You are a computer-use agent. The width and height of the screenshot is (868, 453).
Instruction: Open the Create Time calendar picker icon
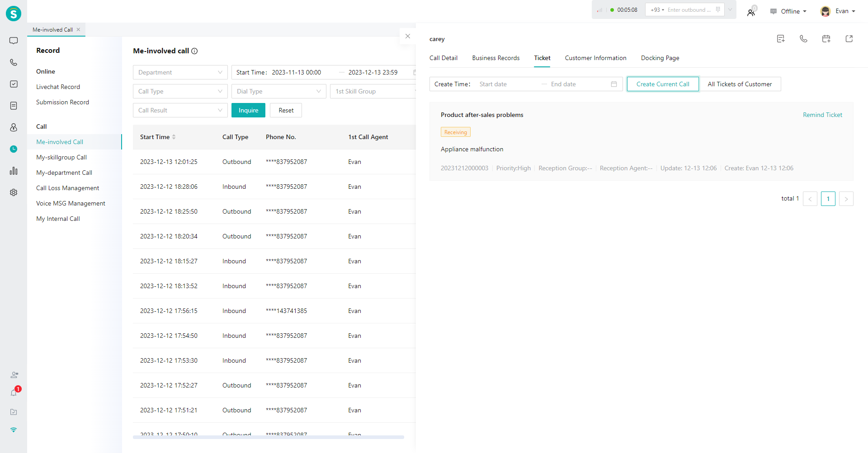click(614, 84)
